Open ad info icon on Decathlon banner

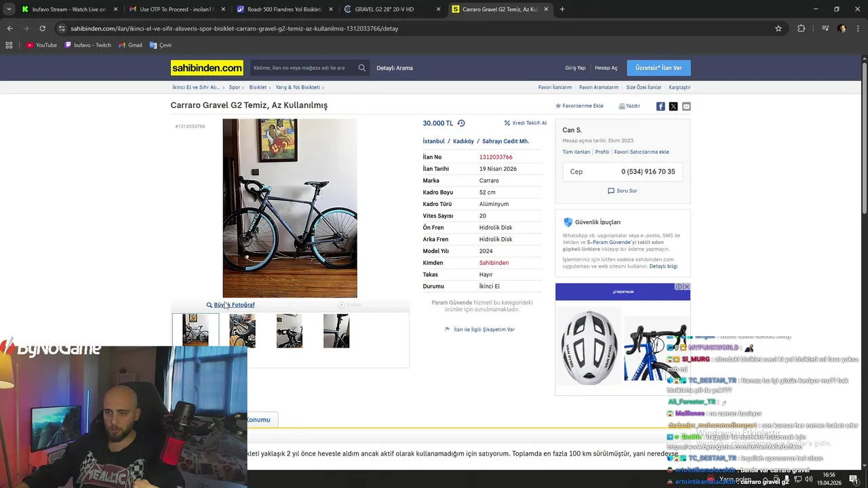click(679, 287)
